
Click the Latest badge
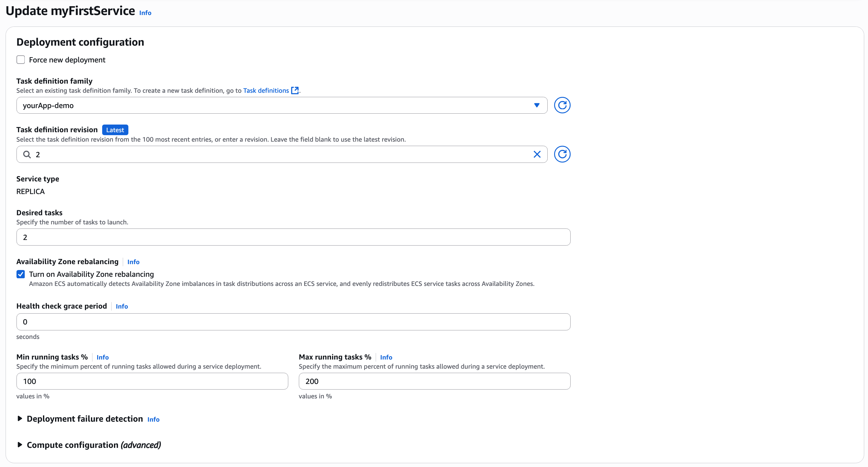pos(115,130)
